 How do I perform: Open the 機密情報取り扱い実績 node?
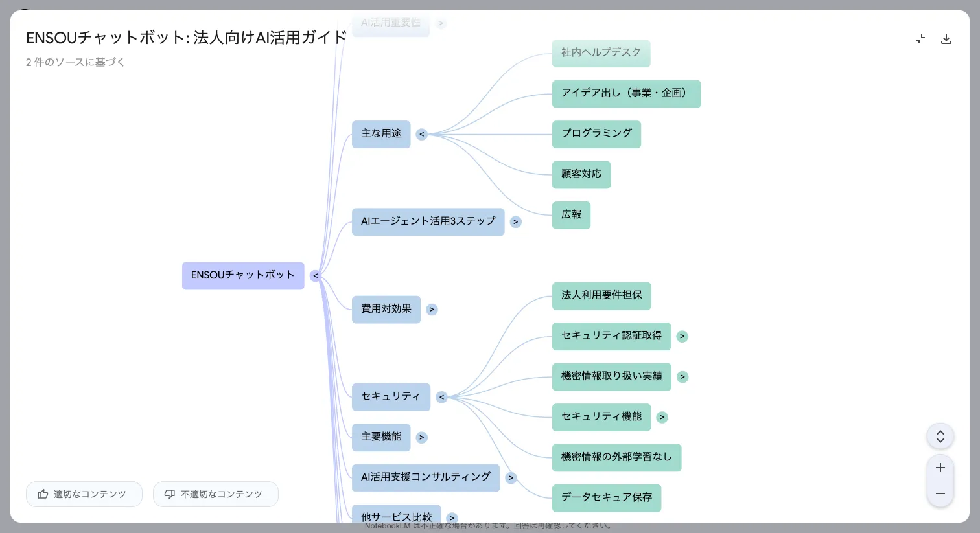pos(611,376)
